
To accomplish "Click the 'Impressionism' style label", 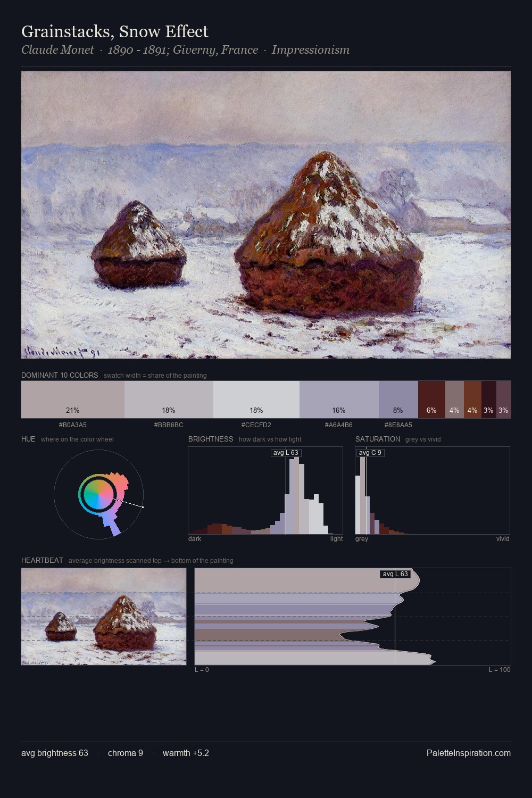I will pyautogui.click(x=311, y=50).
